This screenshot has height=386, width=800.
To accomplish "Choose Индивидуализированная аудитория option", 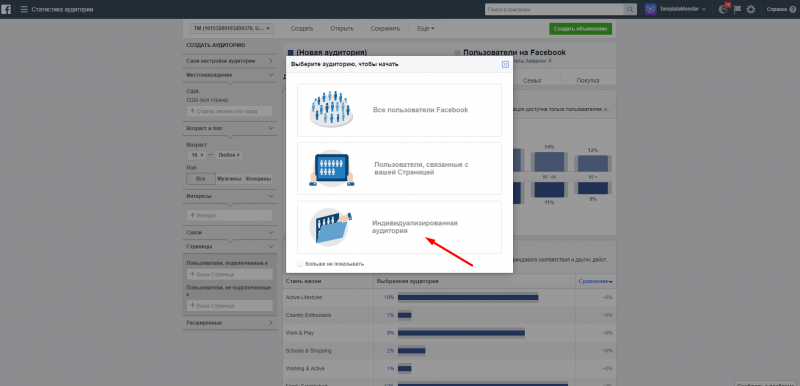I will (399, 227).
